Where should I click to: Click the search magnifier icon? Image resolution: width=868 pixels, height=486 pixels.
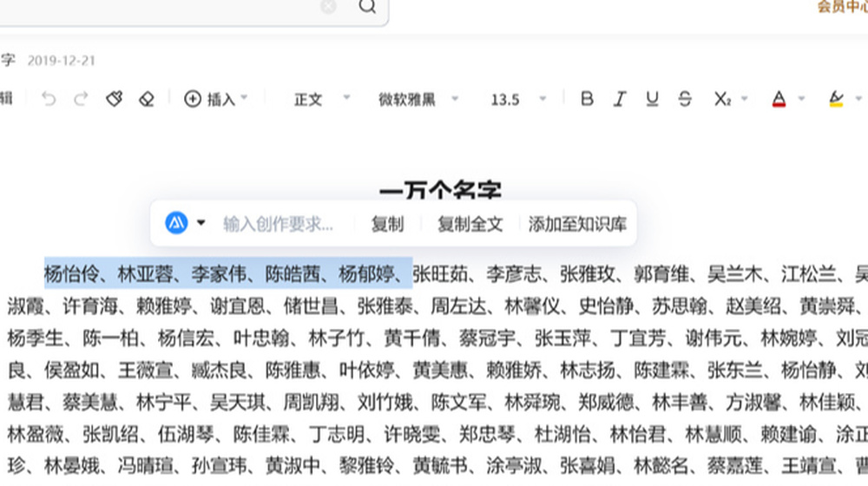[367, 7]
